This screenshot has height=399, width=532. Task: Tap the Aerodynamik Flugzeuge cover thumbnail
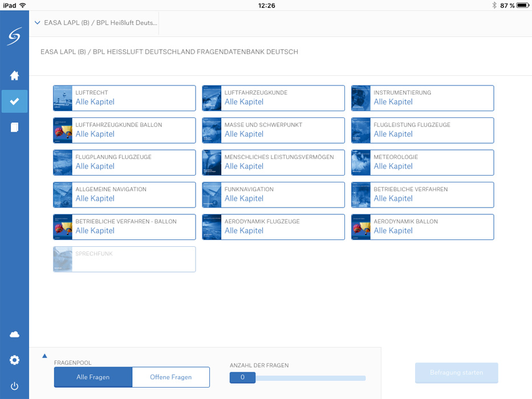(x=212, y=227)
